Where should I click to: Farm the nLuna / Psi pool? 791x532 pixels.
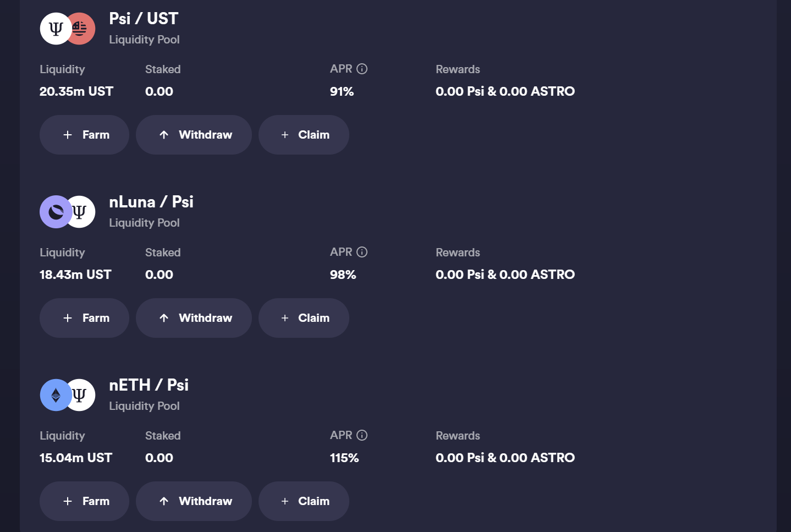pos(84,318)
